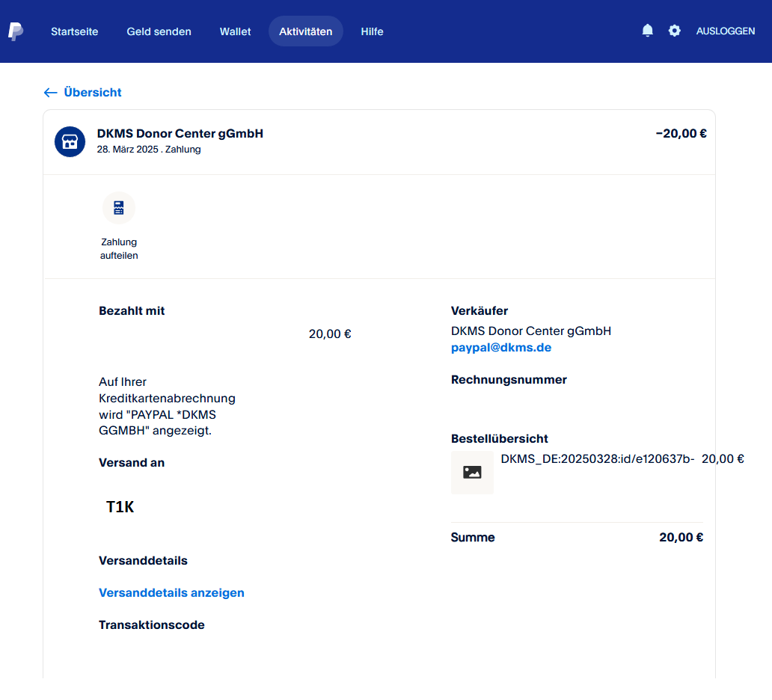Click the PayPal logo

[16, 31]
